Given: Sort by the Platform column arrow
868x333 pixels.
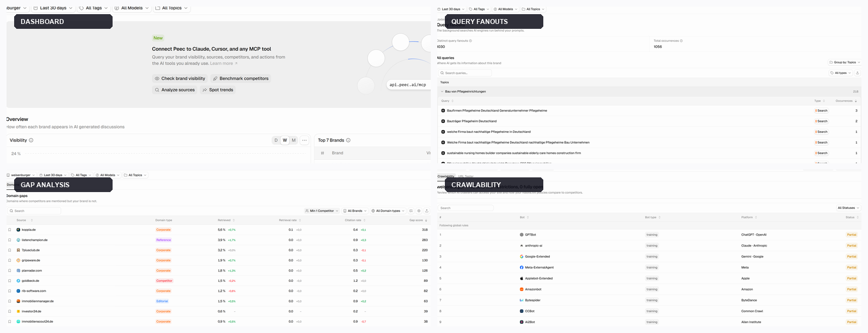Looking at the screenshot, I should pos(756,217).
